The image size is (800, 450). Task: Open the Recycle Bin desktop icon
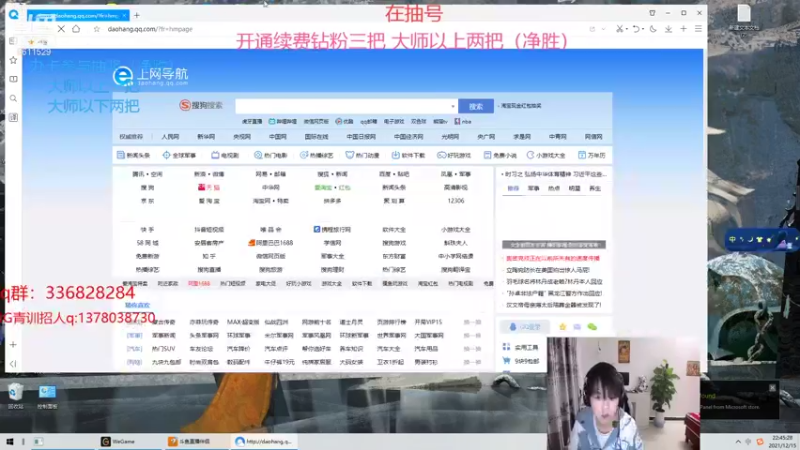click(15, 396)
